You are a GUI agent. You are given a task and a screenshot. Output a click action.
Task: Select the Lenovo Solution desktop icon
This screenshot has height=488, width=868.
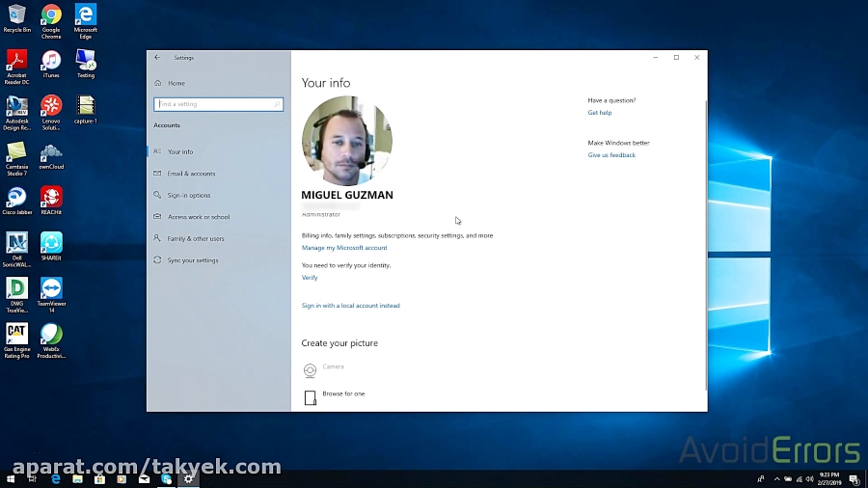pyautogui.click(x=51, y=113)
